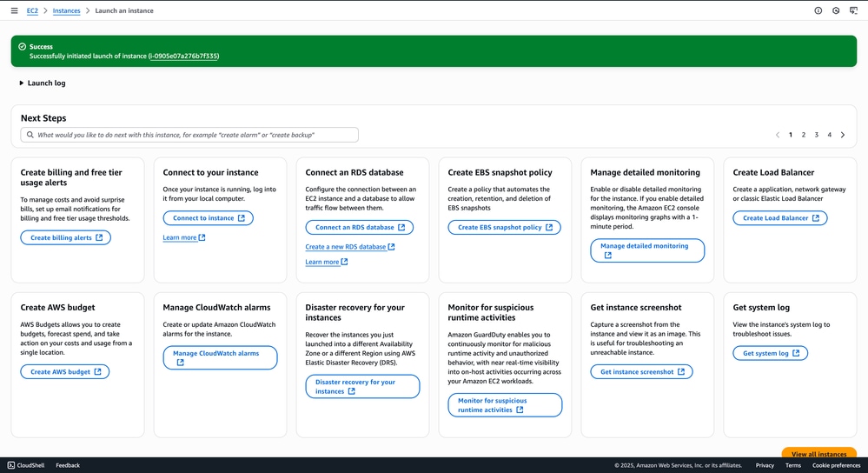Click the info panel icon
Viewport: 868px width, 473px height.
818,10
